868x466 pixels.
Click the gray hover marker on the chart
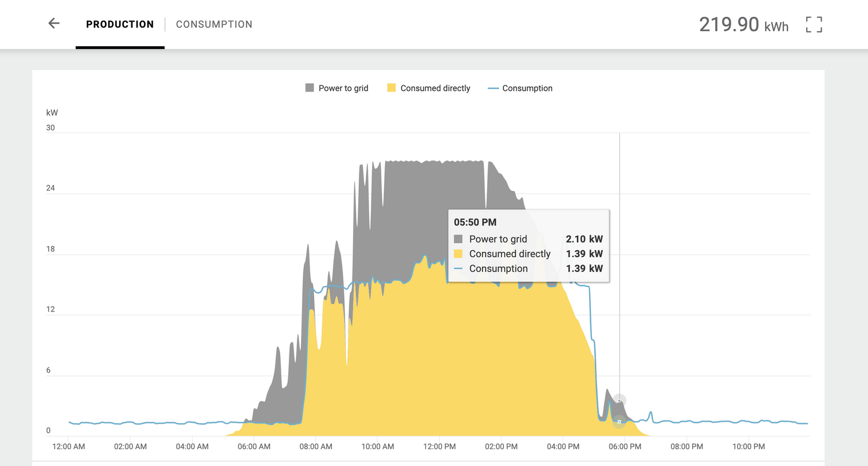619,400
